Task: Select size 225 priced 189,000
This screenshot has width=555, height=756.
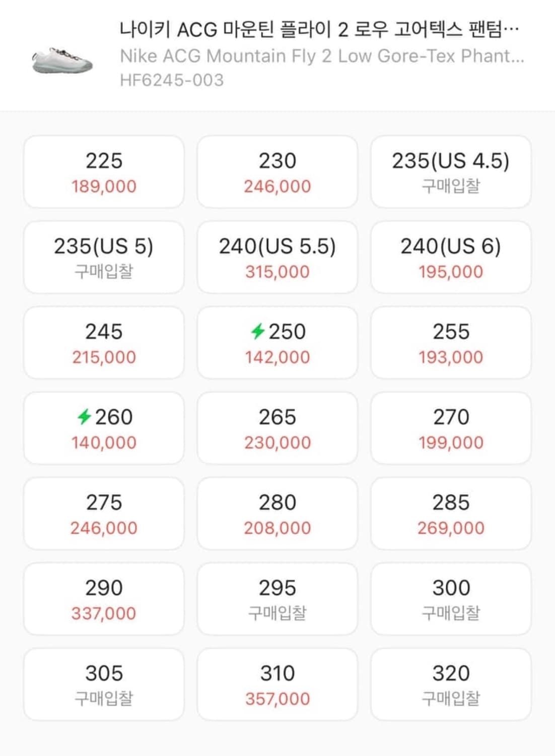Action: (104, 172)
